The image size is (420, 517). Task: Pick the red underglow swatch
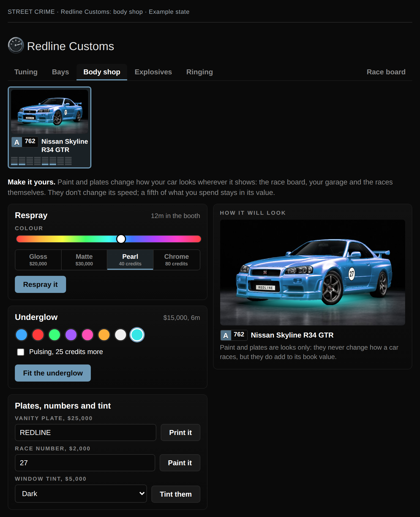38,335
